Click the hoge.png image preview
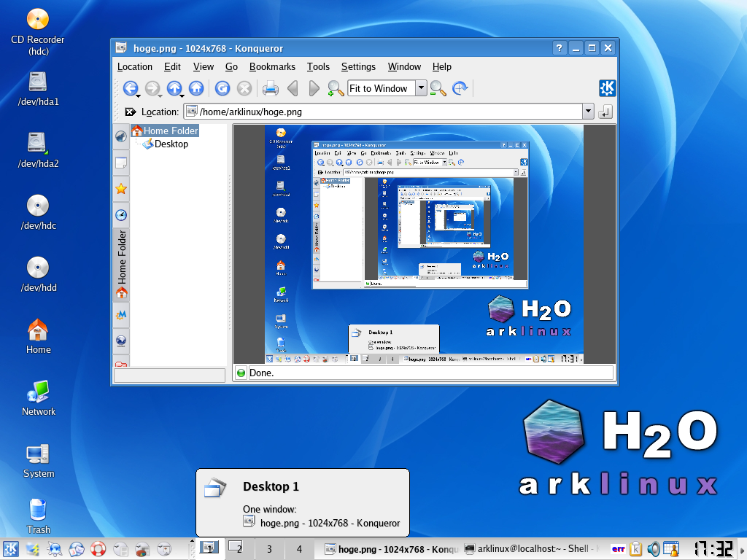The image size is (747, 560). click(424, 244)
